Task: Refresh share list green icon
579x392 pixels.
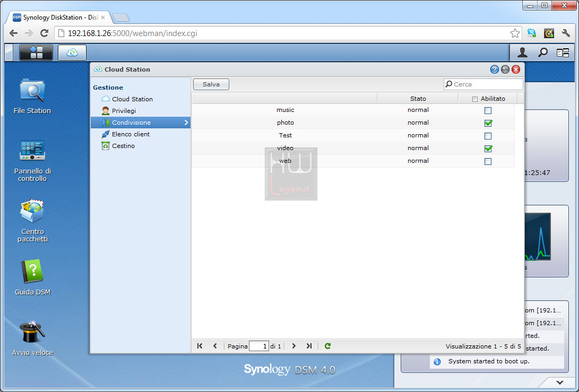Action: point(327,346)
